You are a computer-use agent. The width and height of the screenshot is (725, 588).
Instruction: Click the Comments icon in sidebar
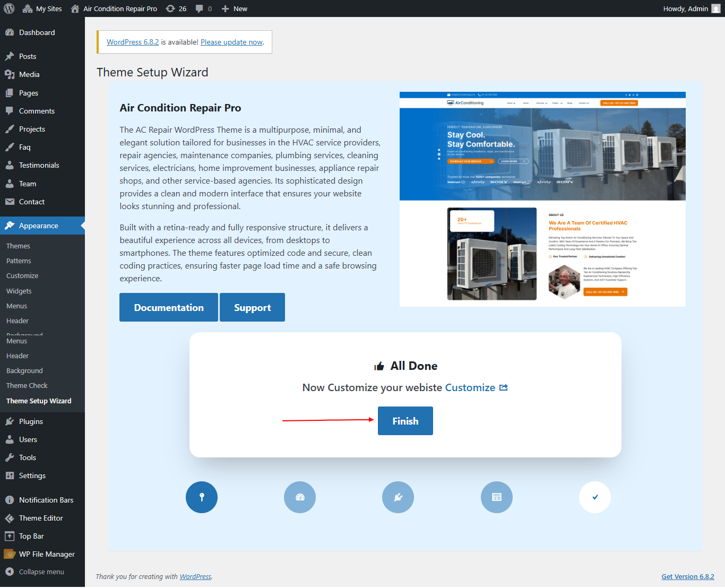[10, 111]
